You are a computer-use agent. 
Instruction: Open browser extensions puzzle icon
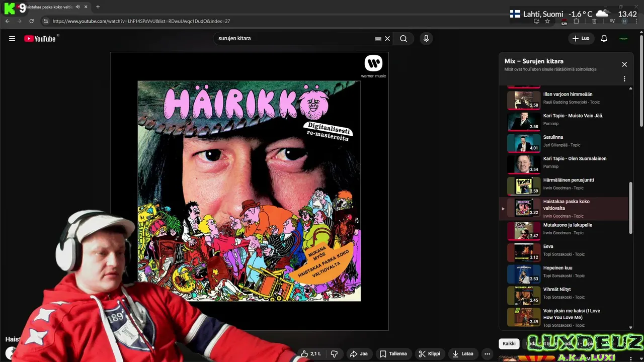(x=577, y=21)
